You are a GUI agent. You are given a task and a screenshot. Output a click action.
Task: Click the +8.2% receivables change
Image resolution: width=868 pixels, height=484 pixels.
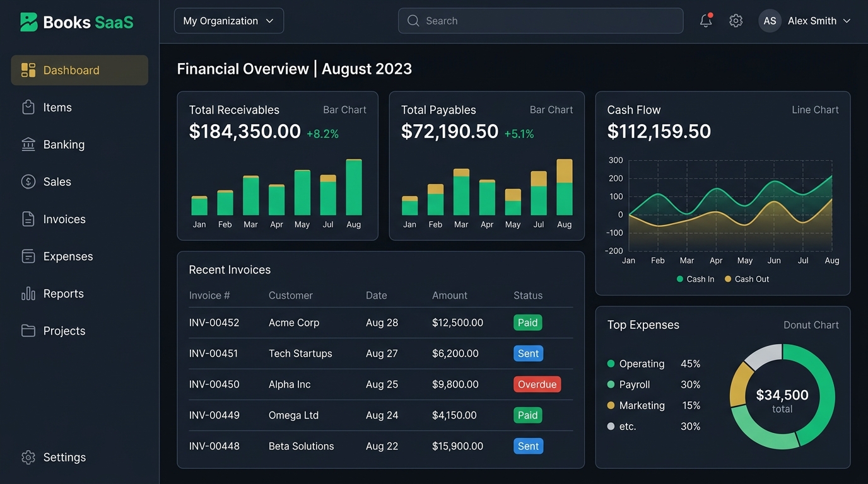323,134
